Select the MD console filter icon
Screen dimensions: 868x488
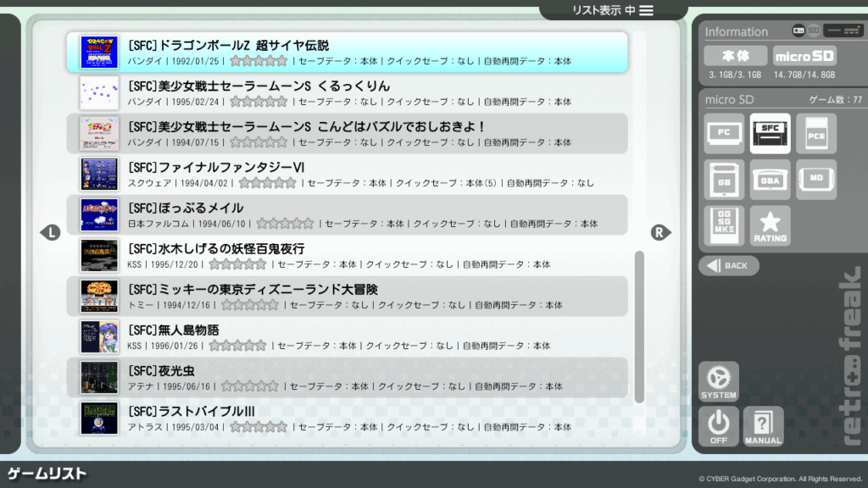[x=815, y=180]
